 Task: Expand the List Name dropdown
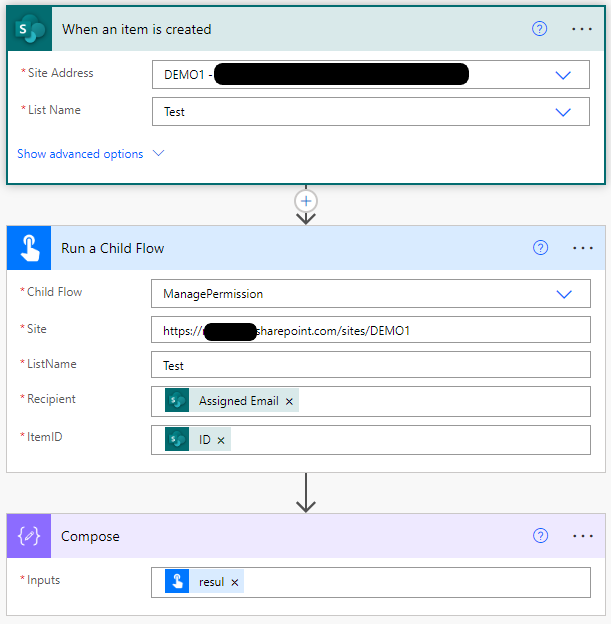563,112
